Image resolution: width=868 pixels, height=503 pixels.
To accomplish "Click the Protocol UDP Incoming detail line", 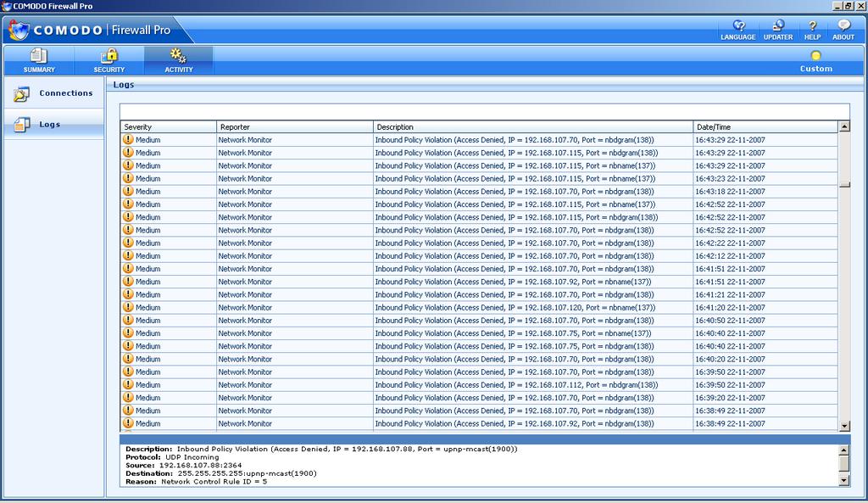I will point(172,457).
